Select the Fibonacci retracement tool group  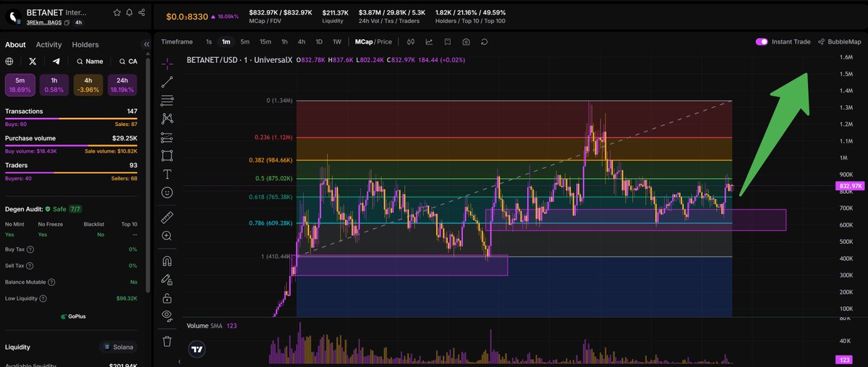[x=167, y=100]
